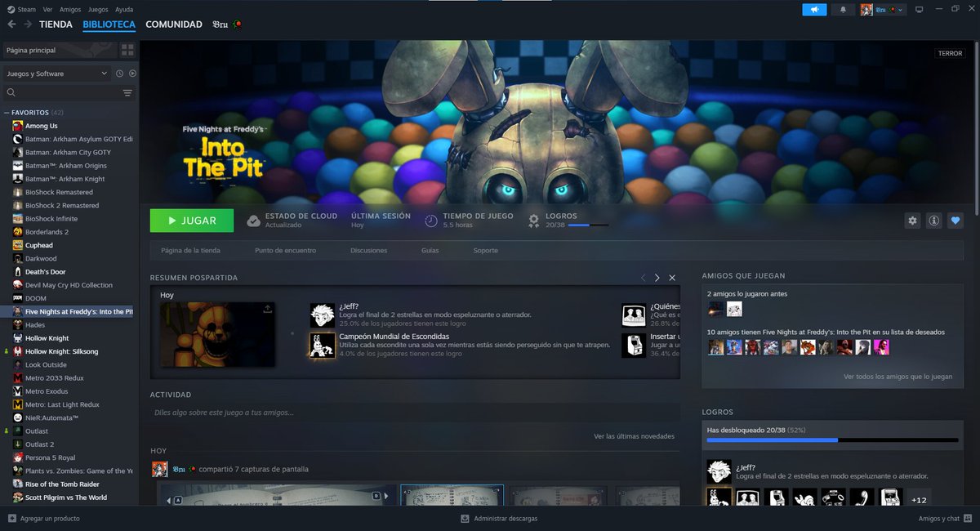Click the Hades game icon
The width and height of the screenshot is (980, 531).
coord(17,325)
